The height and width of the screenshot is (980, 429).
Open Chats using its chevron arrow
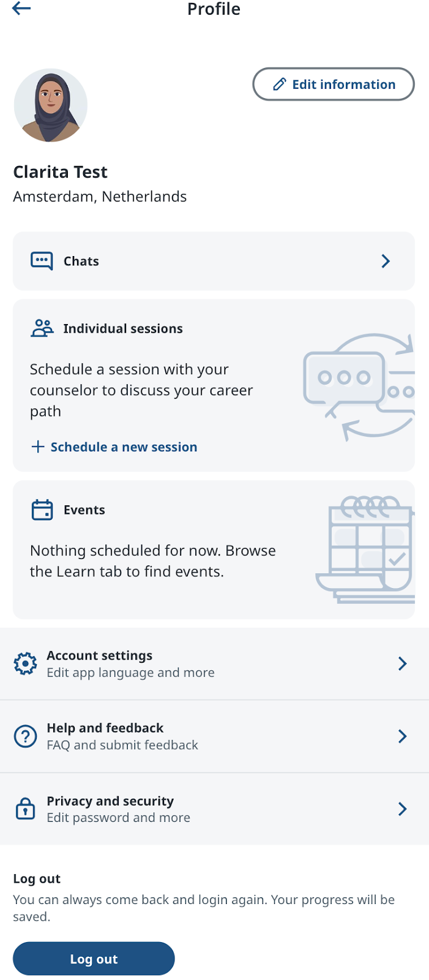[386, 262]
